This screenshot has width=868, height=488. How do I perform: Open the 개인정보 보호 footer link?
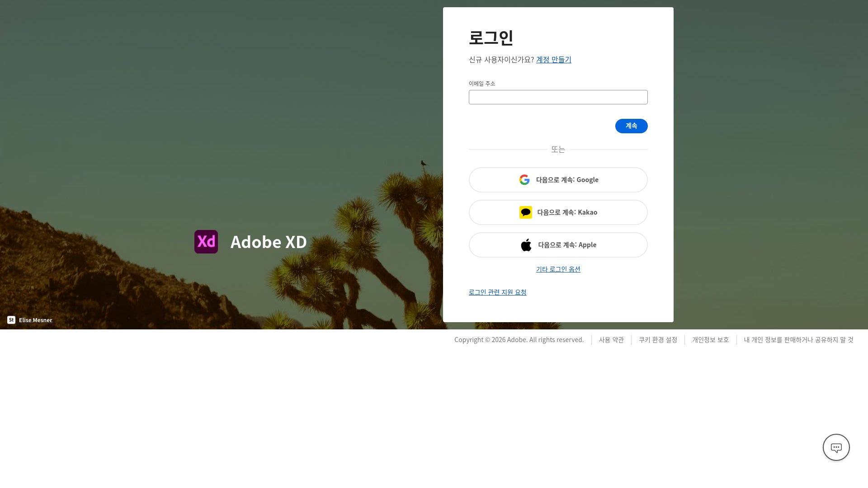(x=710, y=340)
